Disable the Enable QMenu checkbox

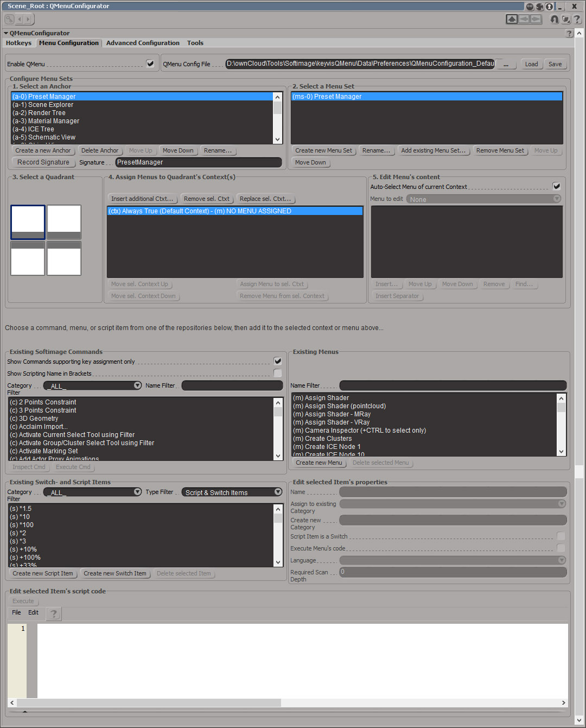coord(150,64)
